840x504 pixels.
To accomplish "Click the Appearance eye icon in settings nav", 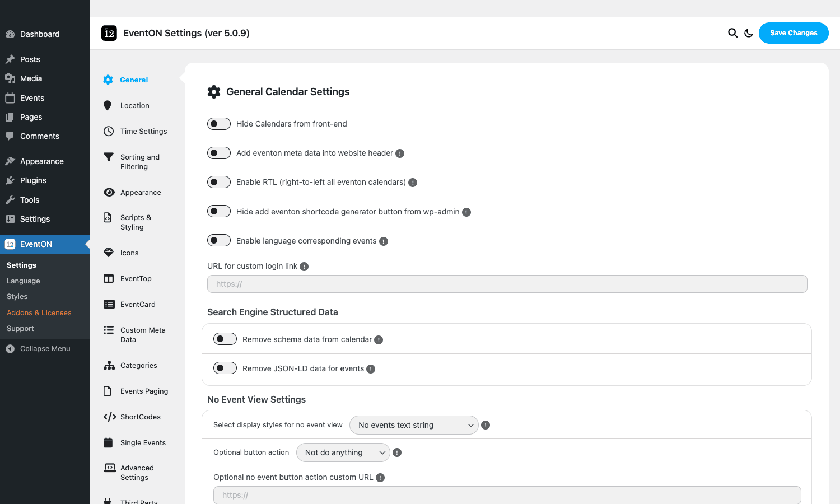I will pos(109,192).
